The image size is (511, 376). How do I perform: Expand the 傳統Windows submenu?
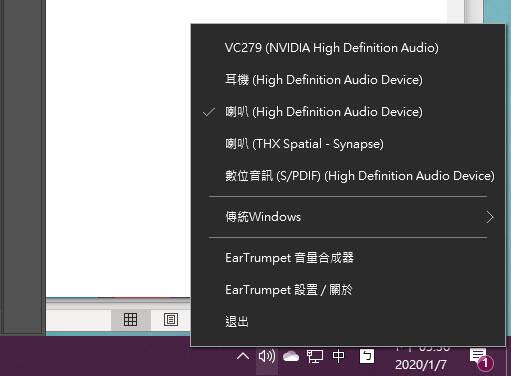pos(348,217)
